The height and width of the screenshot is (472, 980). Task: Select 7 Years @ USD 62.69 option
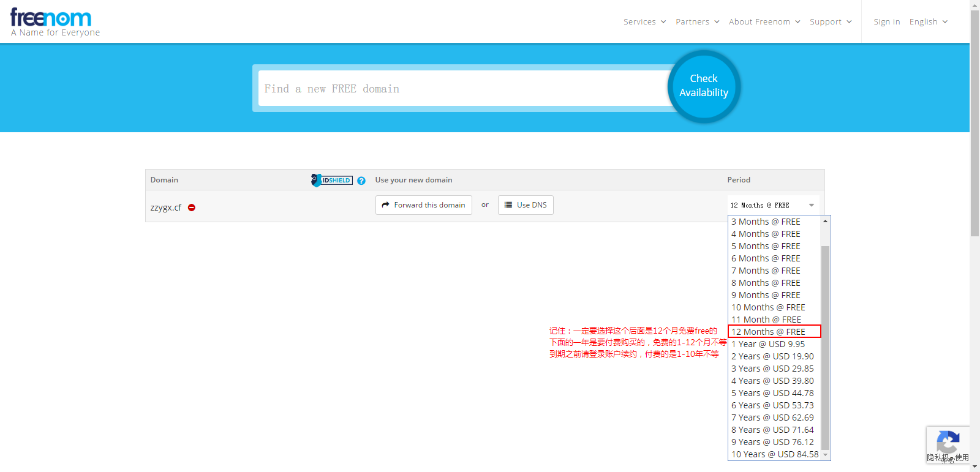pyautogui.click(x=775, y=418)
